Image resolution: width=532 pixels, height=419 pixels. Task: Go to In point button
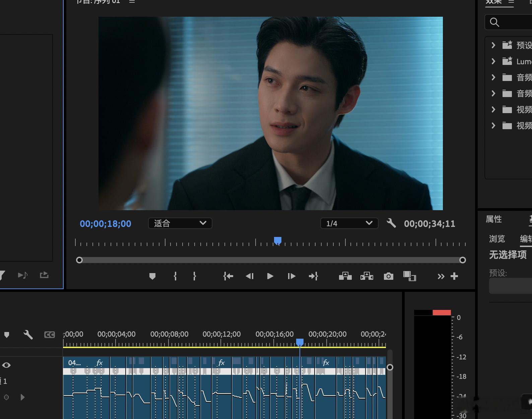coord(228,276)
